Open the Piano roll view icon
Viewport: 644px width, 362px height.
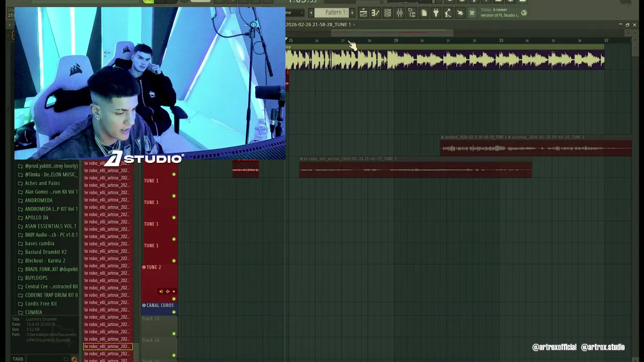[375, 13]
